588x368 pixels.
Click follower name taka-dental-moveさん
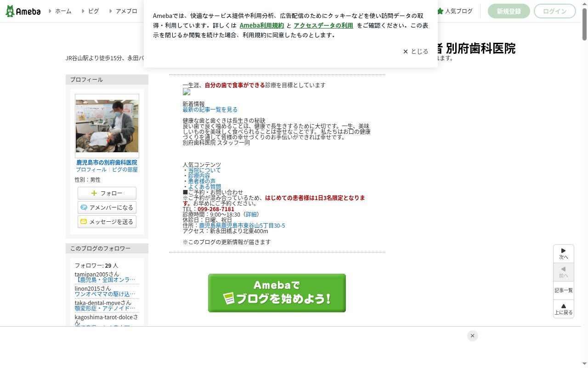click(x=103, y=303)
